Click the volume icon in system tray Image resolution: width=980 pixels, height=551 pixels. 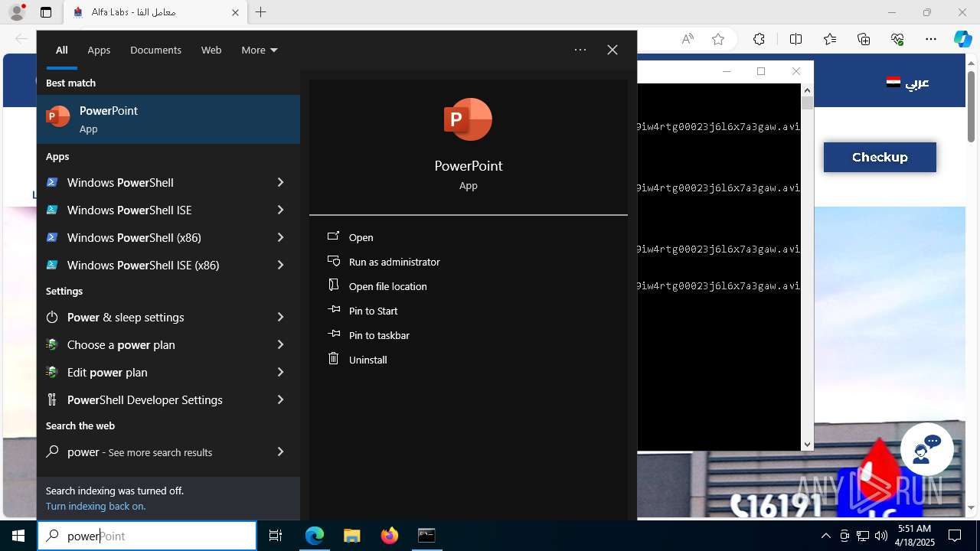(880, 536)
